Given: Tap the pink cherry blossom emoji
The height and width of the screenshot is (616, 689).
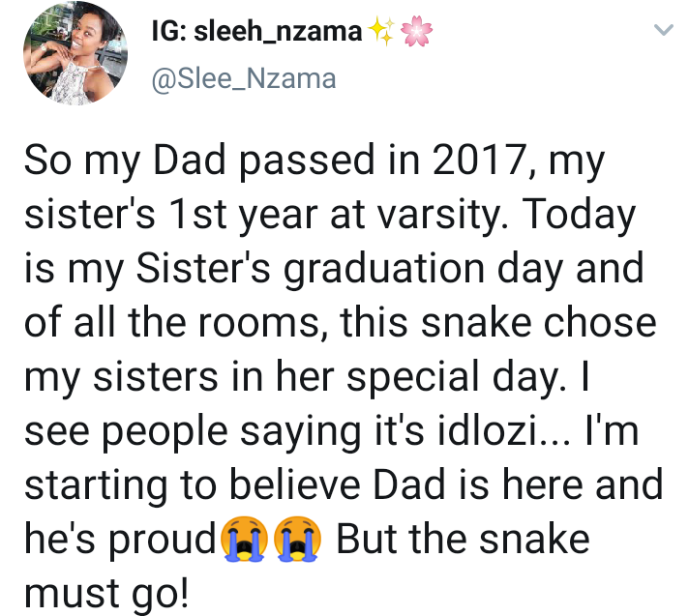Looking at the screenshot, I should [416, 31].
